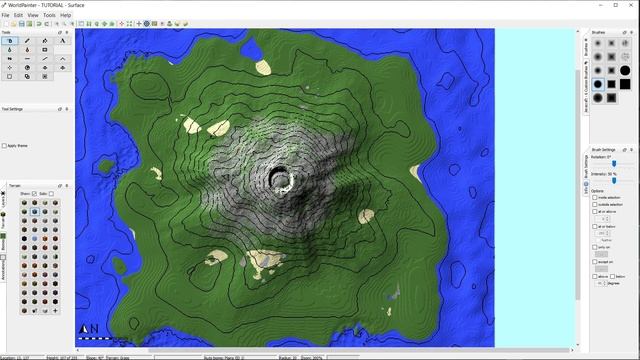The width and height of the screenshot is (640, 360).
Task: Click the horizontal map scrollbar
Action: point(358,350)
